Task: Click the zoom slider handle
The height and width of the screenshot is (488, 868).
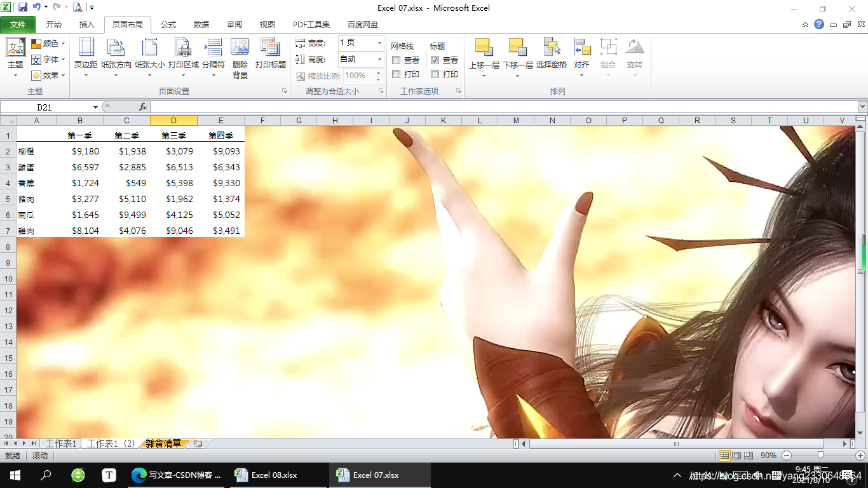Action: (820, 456)
